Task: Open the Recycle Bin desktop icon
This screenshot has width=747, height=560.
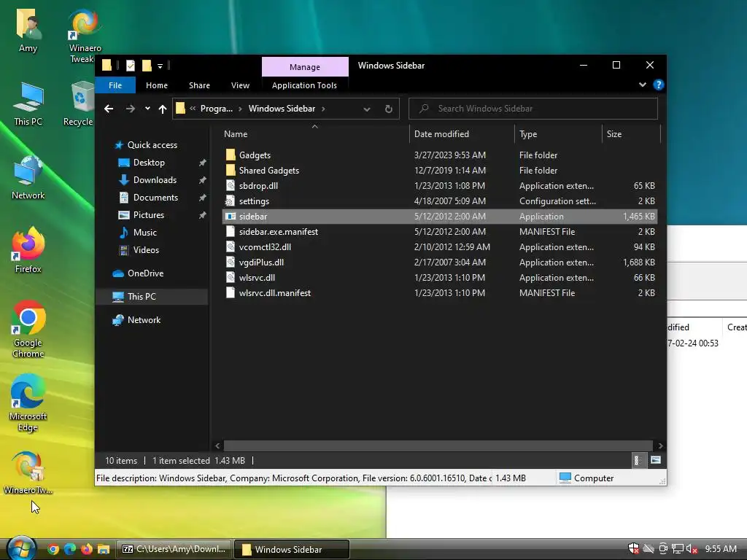Action: click(x=79, y=104)
